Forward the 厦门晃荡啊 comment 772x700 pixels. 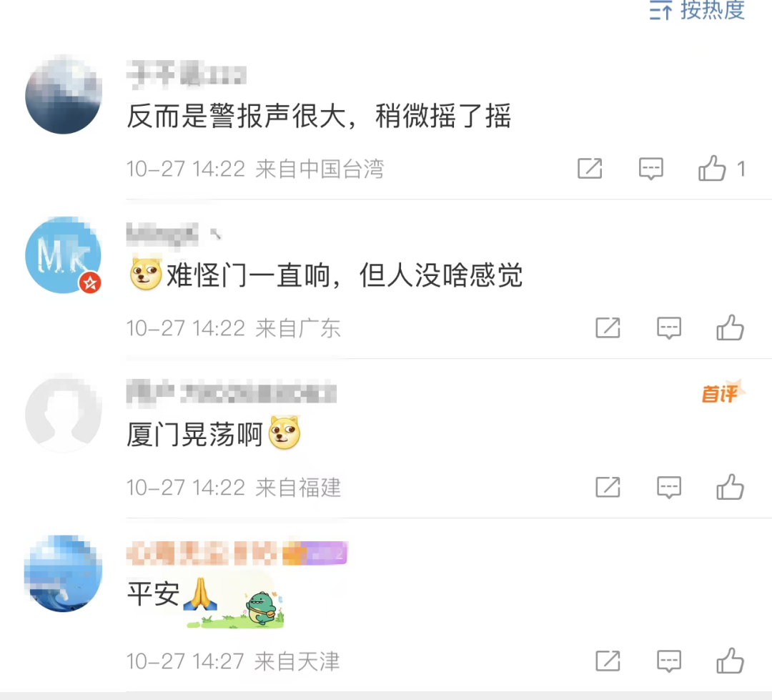point(608,487)
